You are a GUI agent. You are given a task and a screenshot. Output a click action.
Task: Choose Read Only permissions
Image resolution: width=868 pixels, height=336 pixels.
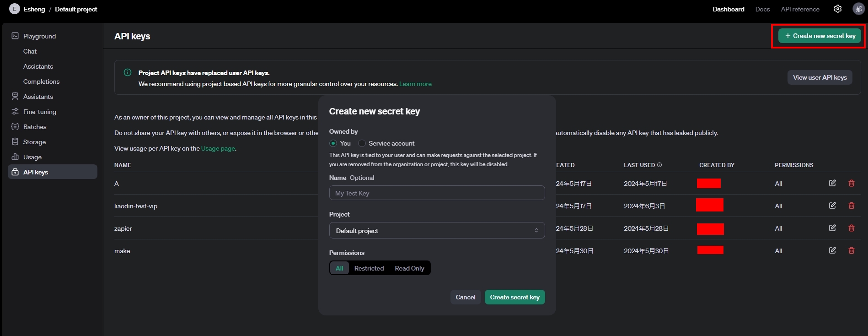[x=409, y=268]
